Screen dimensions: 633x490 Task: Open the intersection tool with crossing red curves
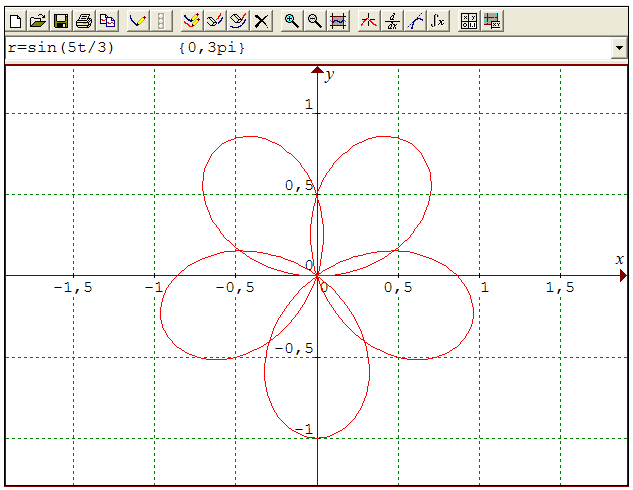point(369,21)
